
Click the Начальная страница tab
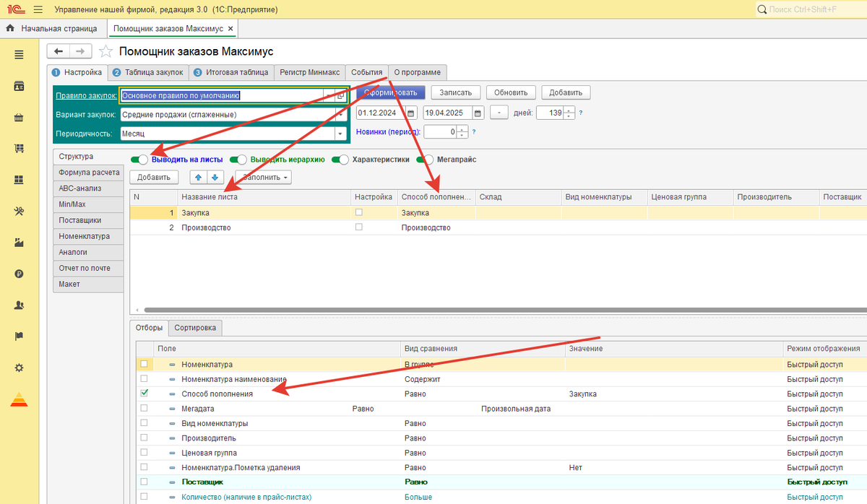53,29
